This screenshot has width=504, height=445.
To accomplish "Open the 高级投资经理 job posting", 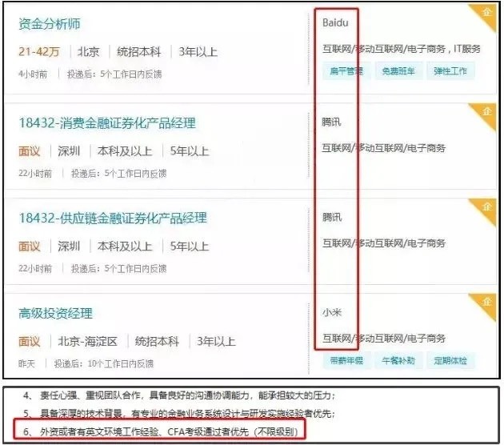I will 55,313.
